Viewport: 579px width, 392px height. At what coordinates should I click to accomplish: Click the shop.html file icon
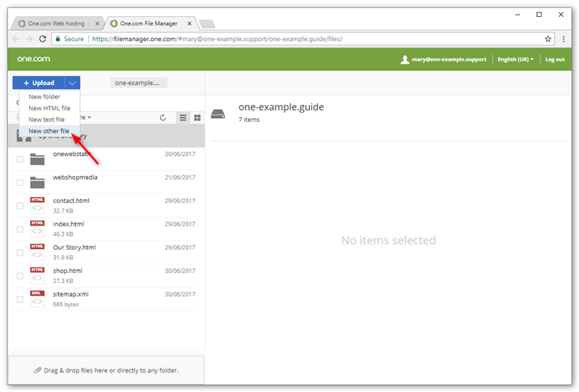[x=37, y=276]
